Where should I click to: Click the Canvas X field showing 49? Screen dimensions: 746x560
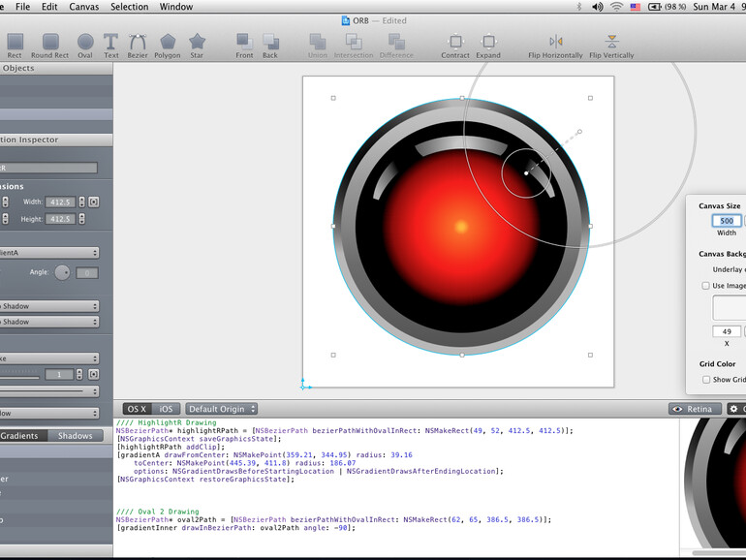click(727, 331)
